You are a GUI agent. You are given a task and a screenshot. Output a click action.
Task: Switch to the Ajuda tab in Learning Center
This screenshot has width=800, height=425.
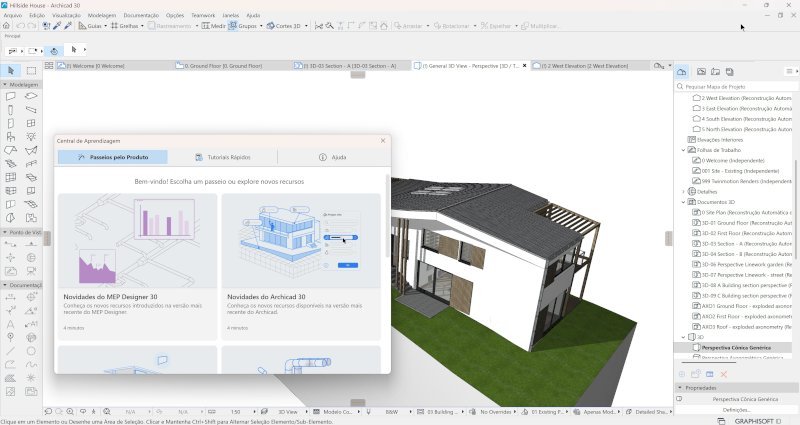tap(333, 157)
